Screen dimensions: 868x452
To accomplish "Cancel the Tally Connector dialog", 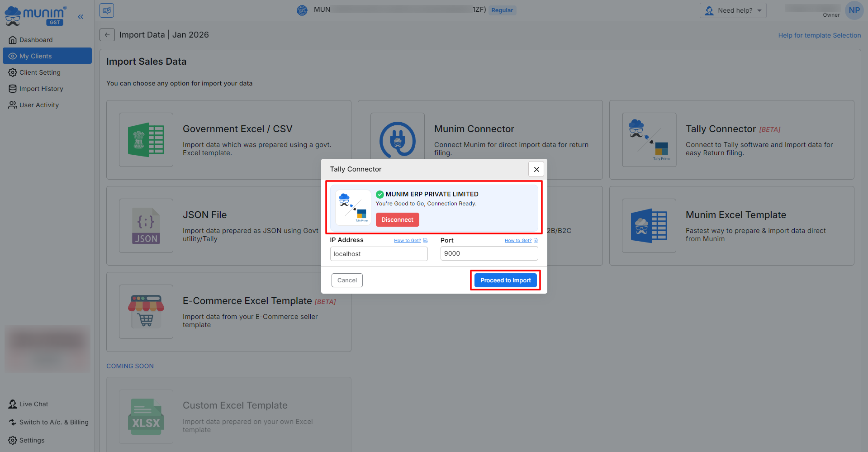I will [x=347, y=281].
